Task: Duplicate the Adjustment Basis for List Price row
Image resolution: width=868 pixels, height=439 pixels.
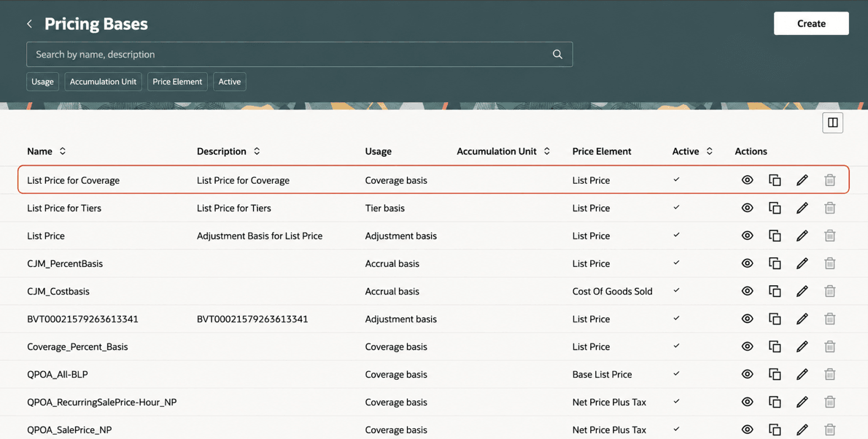Action: (775, 236)
